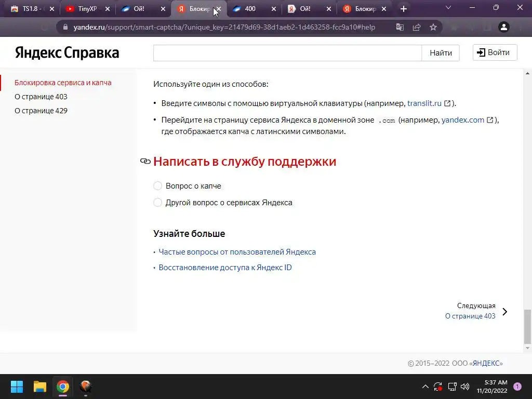Click the 'Найти' search button

[x=441, y=53]
